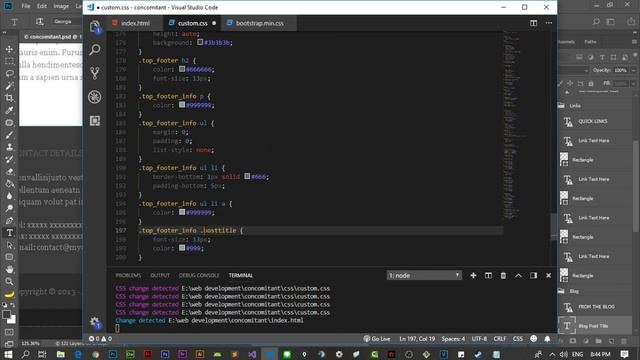Viewport: 640px width, 360px height.
Task: Select the Photoshop Brush tool
Action: point(9,135)
